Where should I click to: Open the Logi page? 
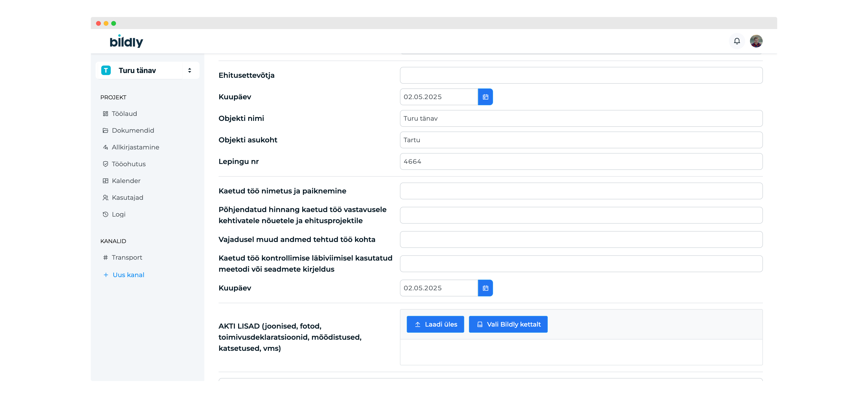(x=114, y=215)
